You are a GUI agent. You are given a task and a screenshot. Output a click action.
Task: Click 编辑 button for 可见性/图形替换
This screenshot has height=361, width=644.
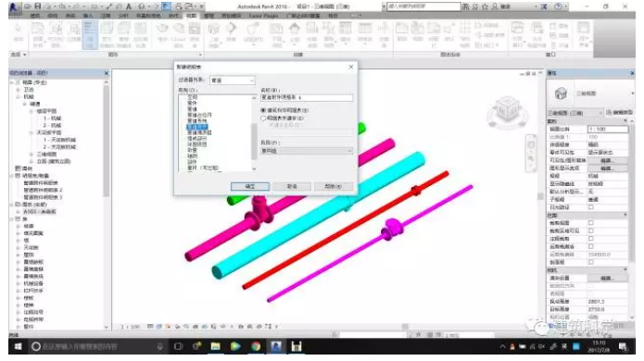(x=607, y=160)
